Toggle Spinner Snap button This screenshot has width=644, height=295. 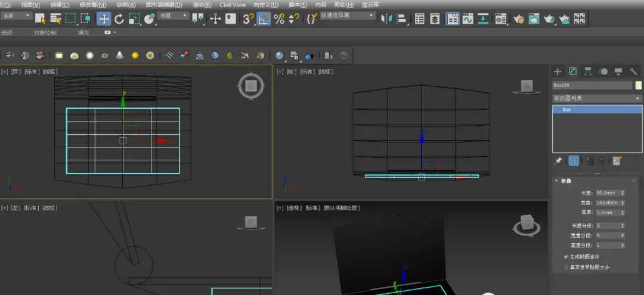pos(294,18)
